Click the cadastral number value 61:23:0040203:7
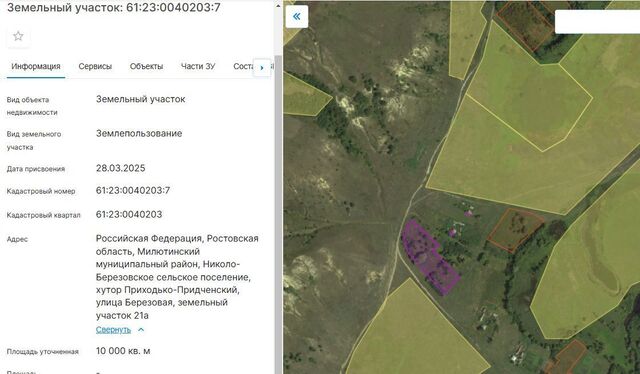Screen dimensions: 640x374 [x=133, y=190]
